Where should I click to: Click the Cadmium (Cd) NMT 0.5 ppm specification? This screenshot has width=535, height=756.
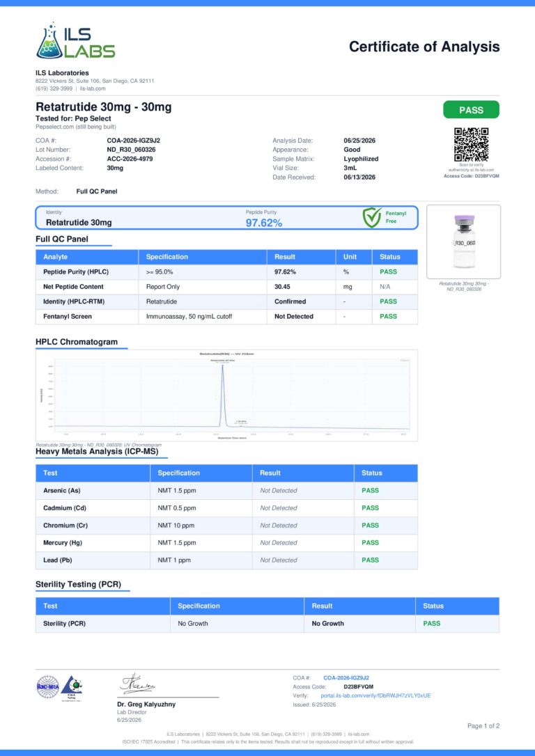click(x=176, y=508)
